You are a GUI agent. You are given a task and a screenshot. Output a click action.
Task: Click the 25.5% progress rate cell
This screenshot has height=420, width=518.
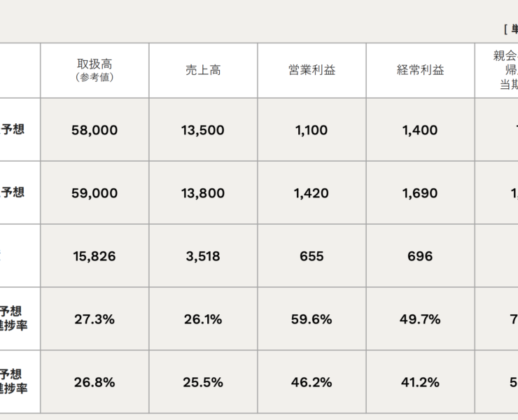203,382
